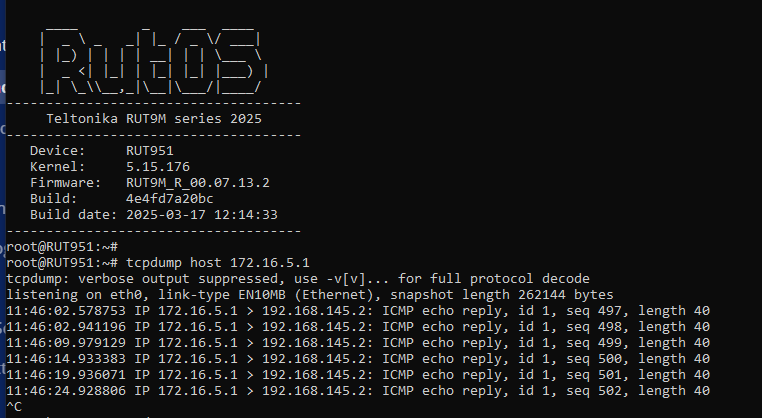This screenshot has width=762, height=418.
Task: Select the ICMP reply line with seq 498
Action: coord(358,327)
